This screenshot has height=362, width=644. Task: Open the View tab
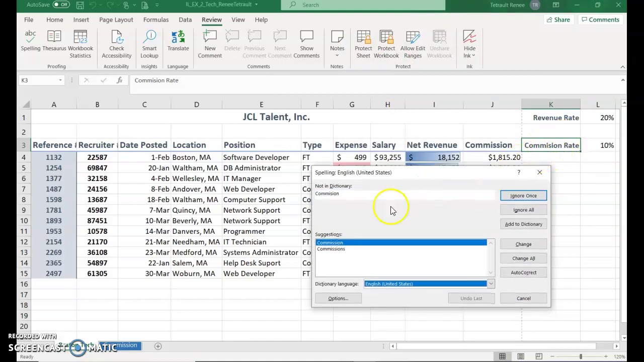pyautogui.click(x=238, y=20)
